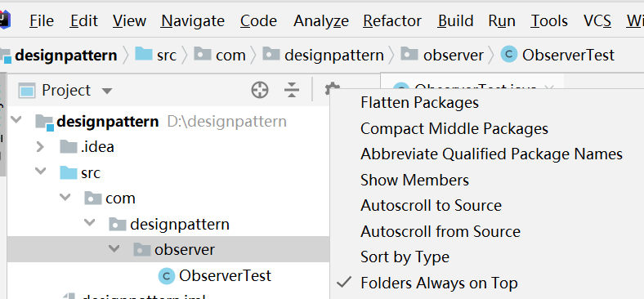Enable Autoscroll from Source
Viewport: 644px width, 299px height.
click(x=441, y=232)
